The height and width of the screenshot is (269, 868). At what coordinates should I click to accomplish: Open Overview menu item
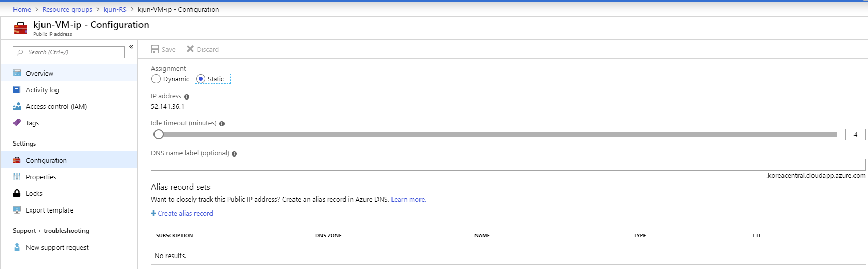pyautogui.click(x=69, y=73)
